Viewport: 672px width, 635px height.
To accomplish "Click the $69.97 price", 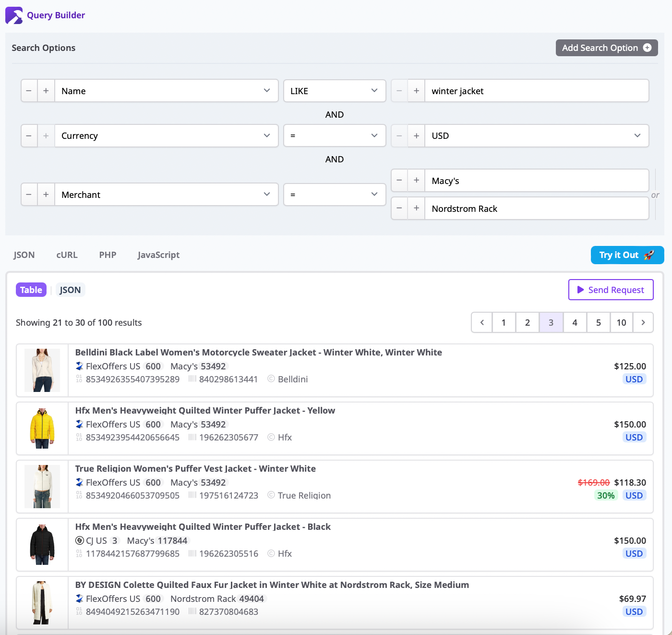I will pyautogui.click(x=633, y=598).
